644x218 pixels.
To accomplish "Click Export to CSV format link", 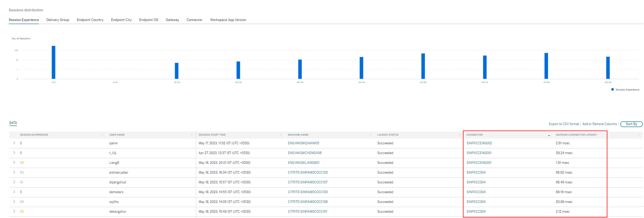I will coord(564,124).
